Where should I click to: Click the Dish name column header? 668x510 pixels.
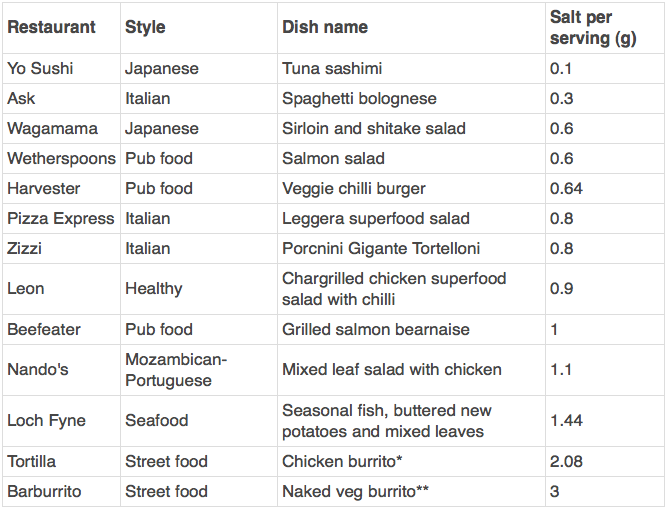[x=411, y=28]
